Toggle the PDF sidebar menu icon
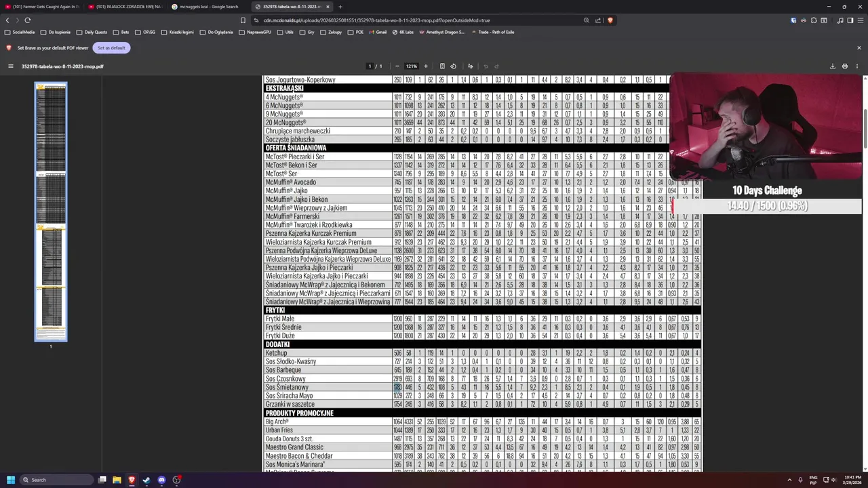This screenshot has height=488, width=868. [x=10, y=66]
